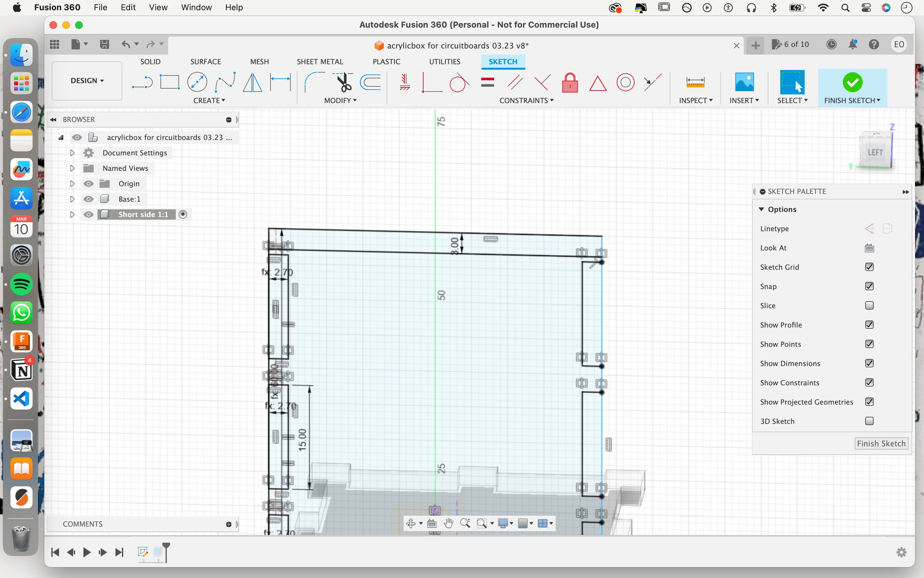Open the Look At icon in Sketch Palette
Viewport: 924px width, 578px height.
click(x=869, y=248)
